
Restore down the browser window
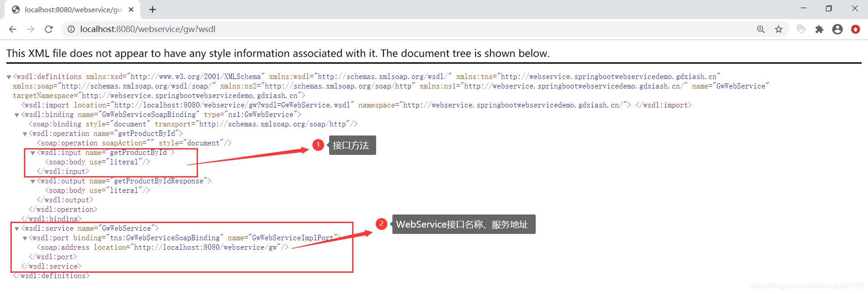tap(829, 8)
